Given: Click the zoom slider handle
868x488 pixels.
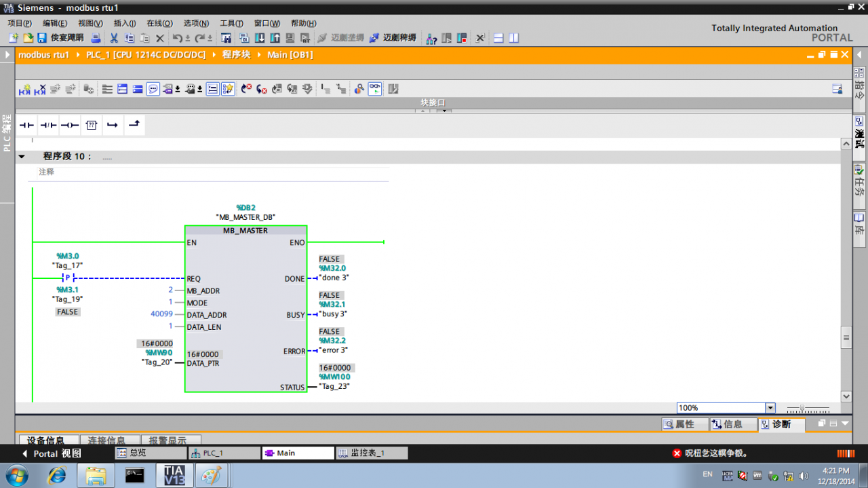Looking at the screenshot, I should (x=802, y=409).
